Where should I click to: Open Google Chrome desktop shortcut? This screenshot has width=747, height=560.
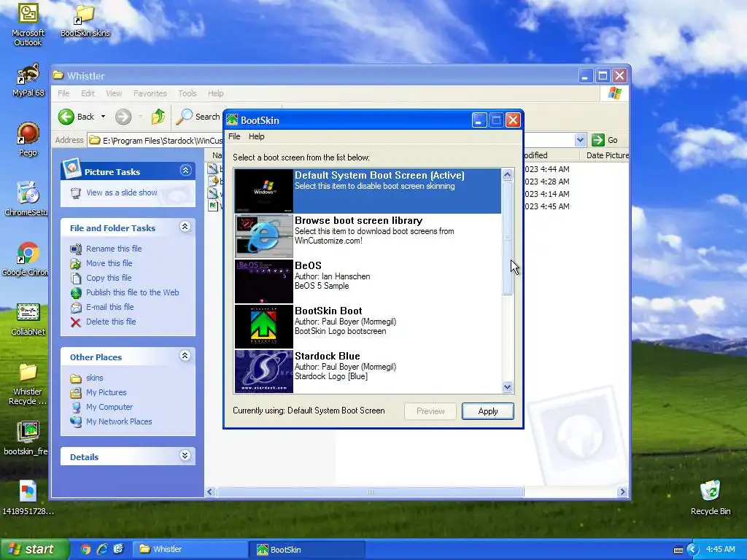pyautogui.click(x=26, y=259)
